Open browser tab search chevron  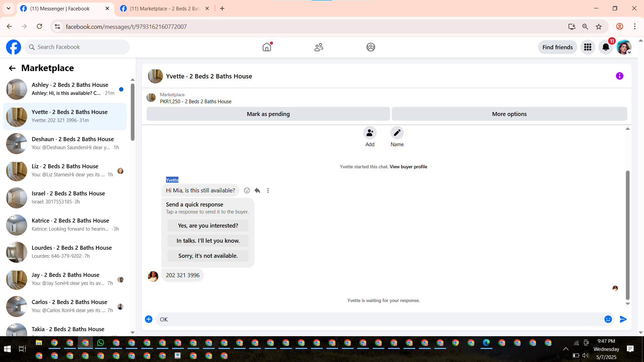coord(8,8)
